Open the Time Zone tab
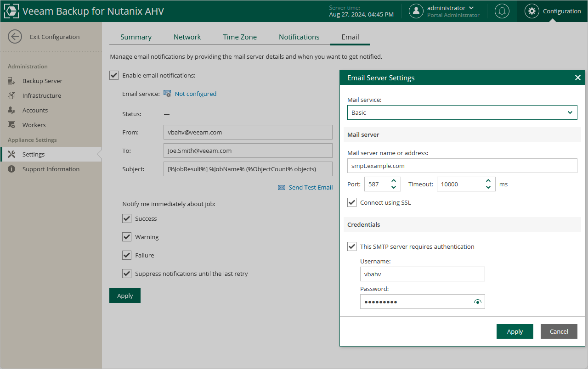588x369 pixels. (240, 37)
